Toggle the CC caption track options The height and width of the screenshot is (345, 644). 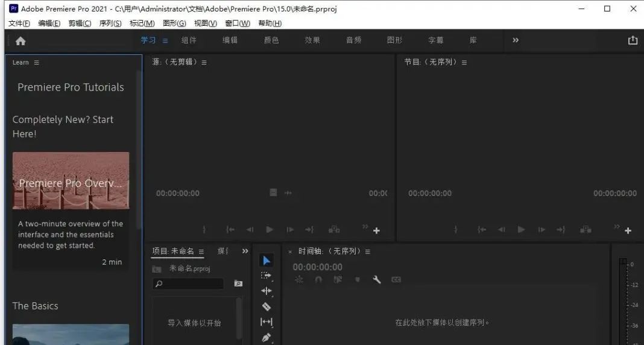point(396,280)
